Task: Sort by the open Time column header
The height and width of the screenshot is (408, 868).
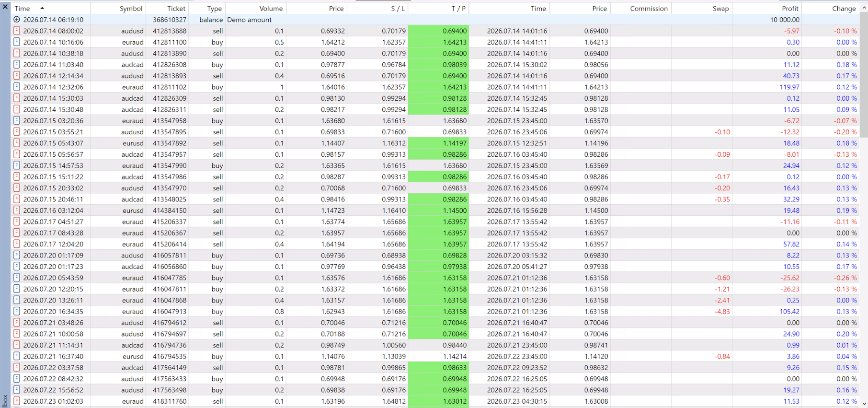Action: [x=51, y=9]
